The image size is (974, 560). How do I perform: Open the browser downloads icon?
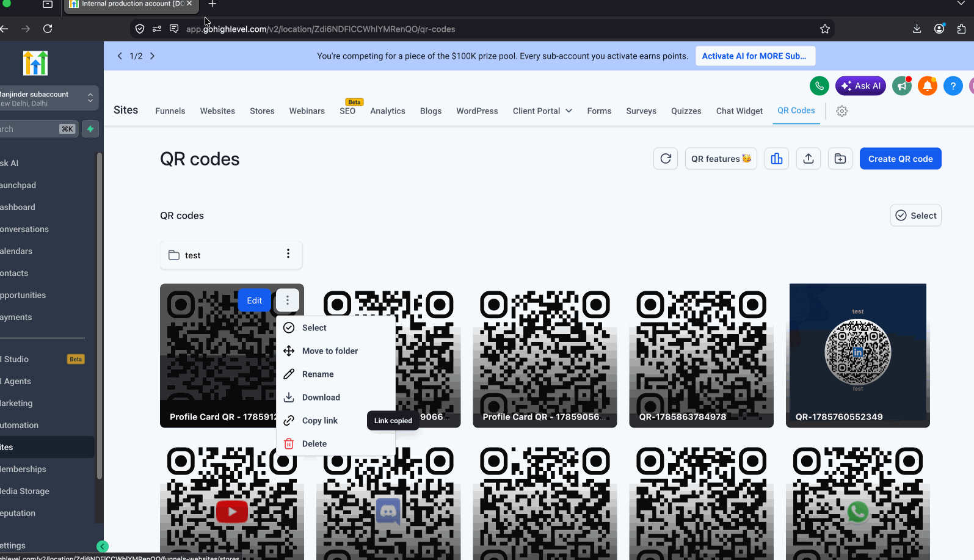tap(917, 29)
